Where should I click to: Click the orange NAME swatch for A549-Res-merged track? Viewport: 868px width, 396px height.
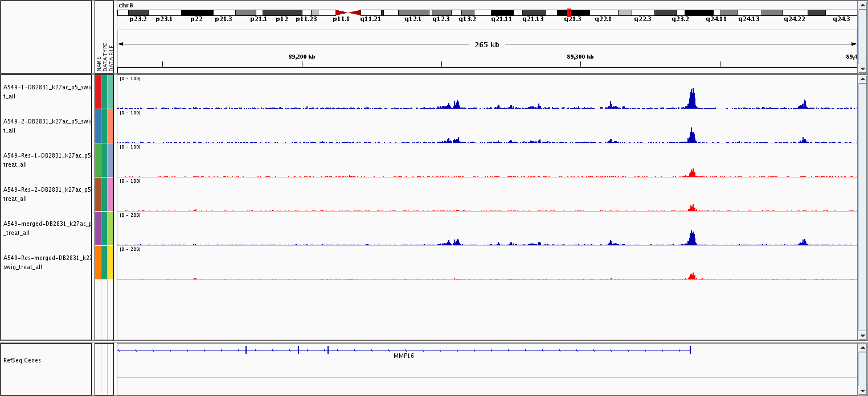point(98,262)
